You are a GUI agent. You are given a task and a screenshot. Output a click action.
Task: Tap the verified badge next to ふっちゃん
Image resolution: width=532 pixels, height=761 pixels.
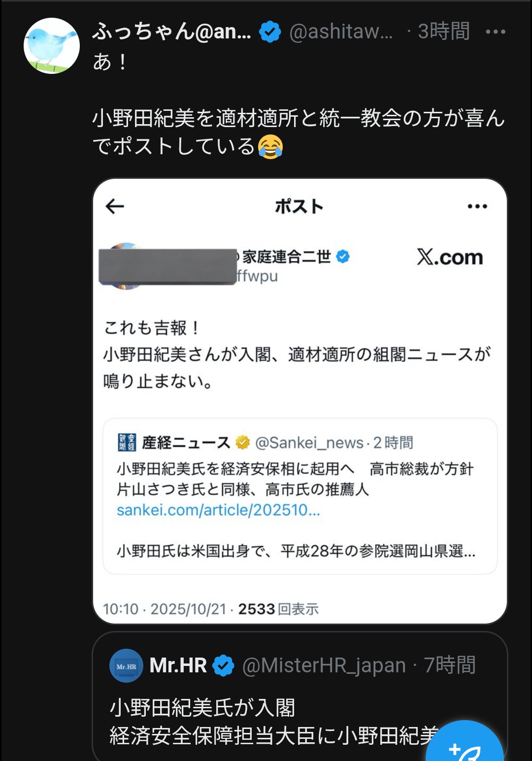pos(270,32)
